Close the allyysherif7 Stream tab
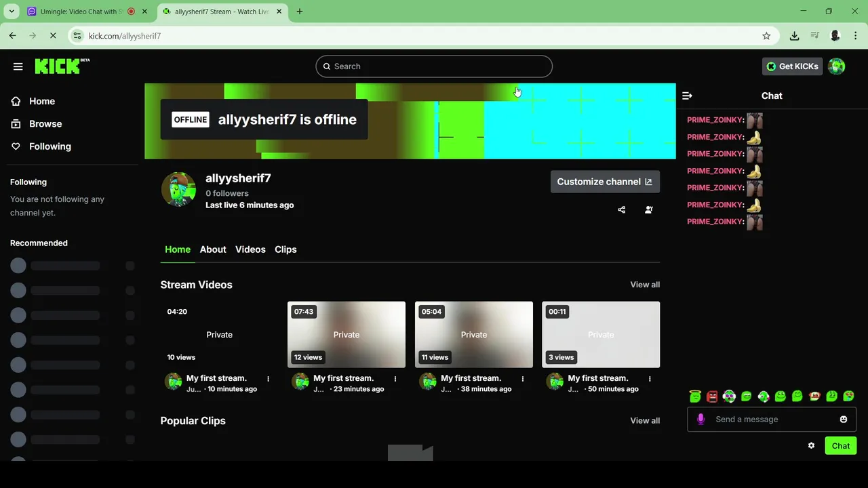 (279, 12)
